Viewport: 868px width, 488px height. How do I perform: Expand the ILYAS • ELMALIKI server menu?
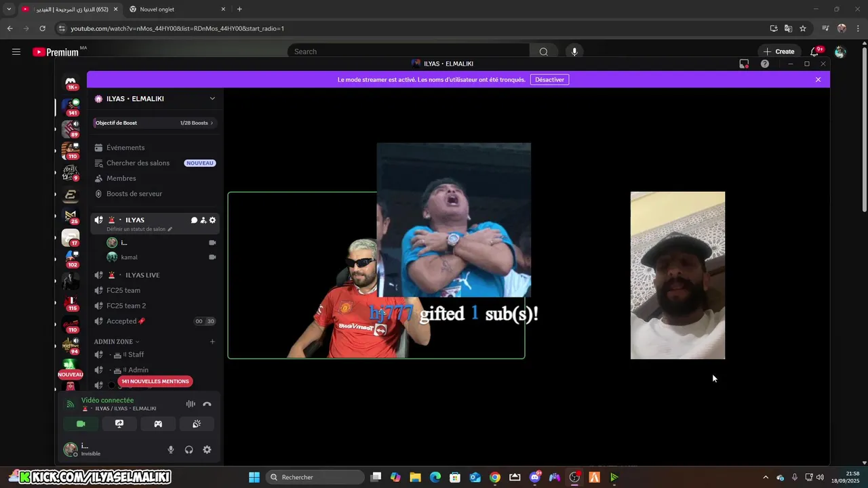(x=212, y=98)
